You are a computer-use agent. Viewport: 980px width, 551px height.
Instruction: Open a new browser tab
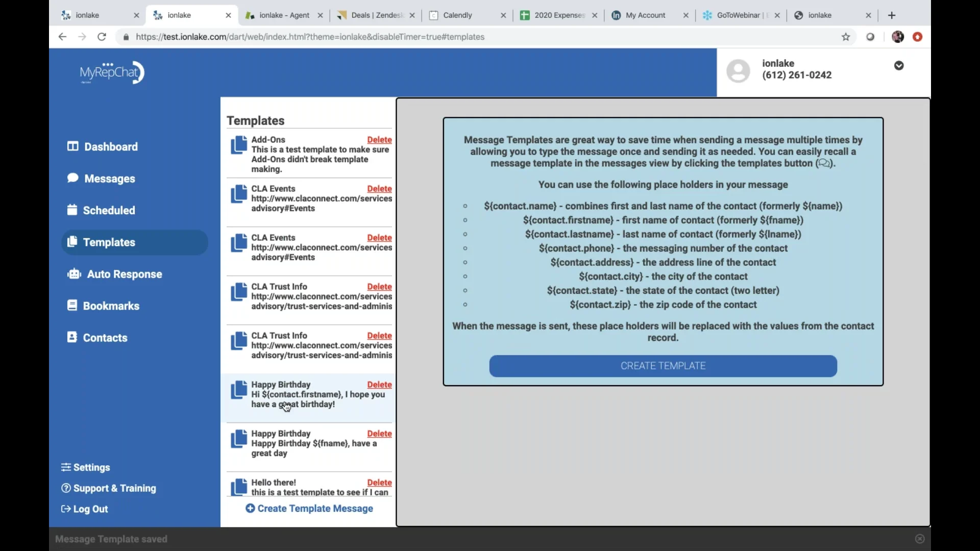coord(892,15)
